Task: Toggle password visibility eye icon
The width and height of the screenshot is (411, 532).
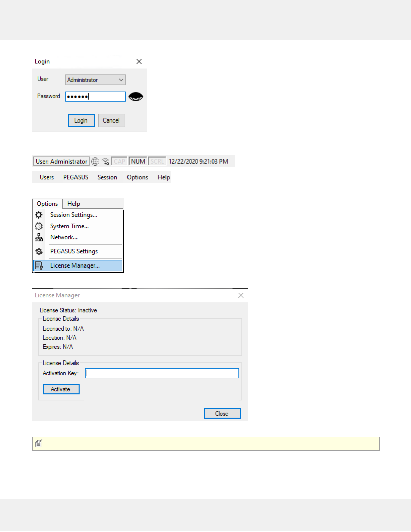Action: click(x=136, y=97)
